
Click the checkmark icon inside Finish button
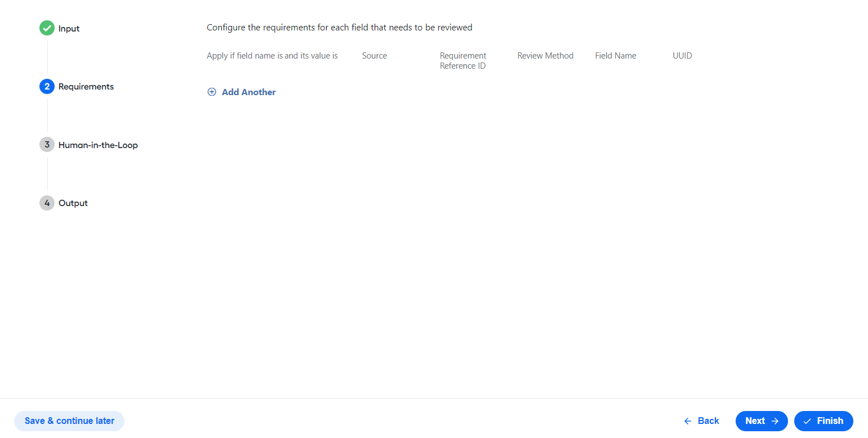pyautogui.click(x=807, y=421)
